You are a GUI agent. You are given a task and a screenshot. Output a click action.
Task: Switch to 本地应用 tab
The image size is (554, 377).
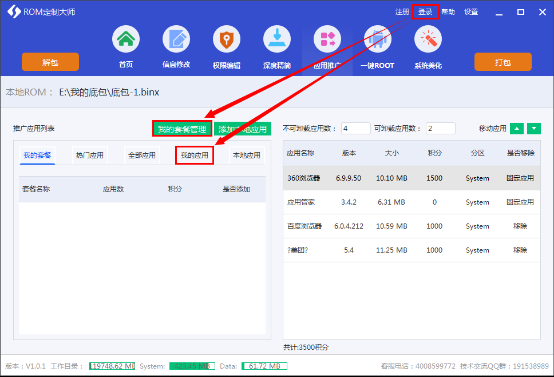(247, 155)
